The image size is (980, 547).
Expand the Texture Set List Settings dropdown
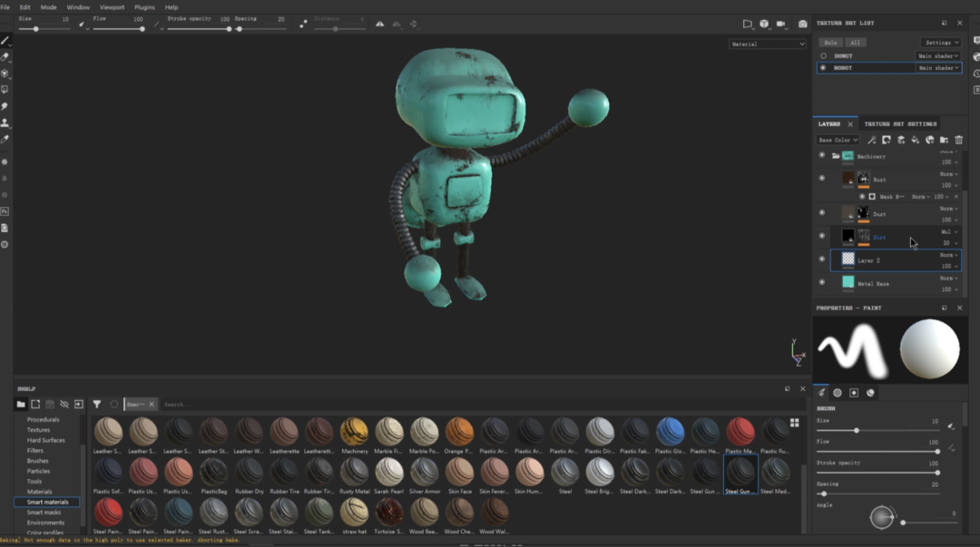click(941, 43)
